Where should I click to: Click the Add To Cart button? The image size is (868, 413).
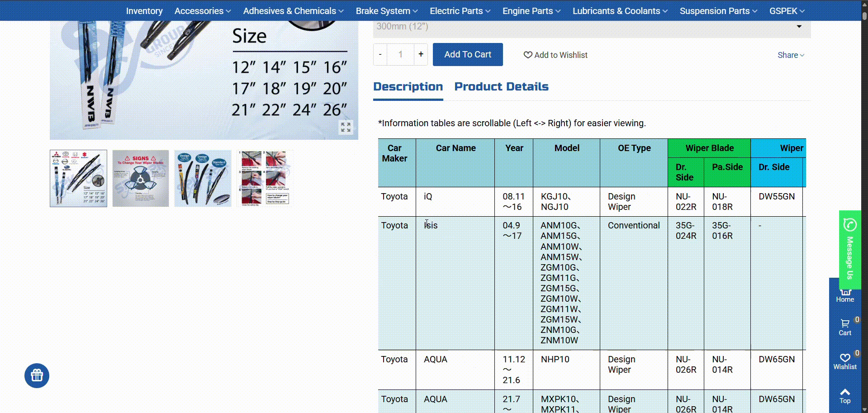tap(468, 54)
